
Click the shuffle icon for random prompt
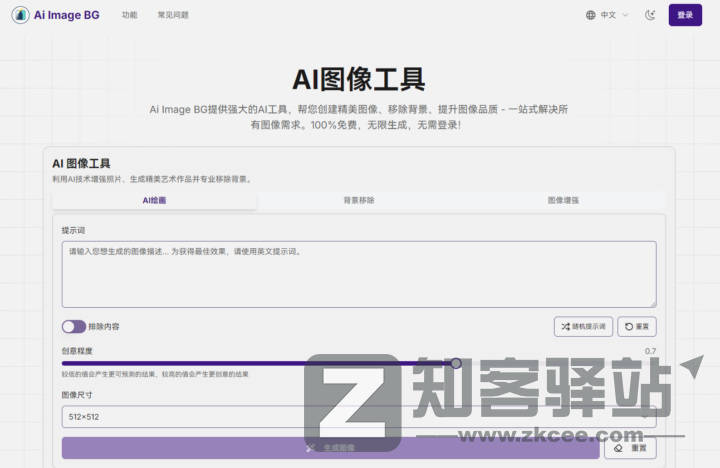click(x=565, y=327)
